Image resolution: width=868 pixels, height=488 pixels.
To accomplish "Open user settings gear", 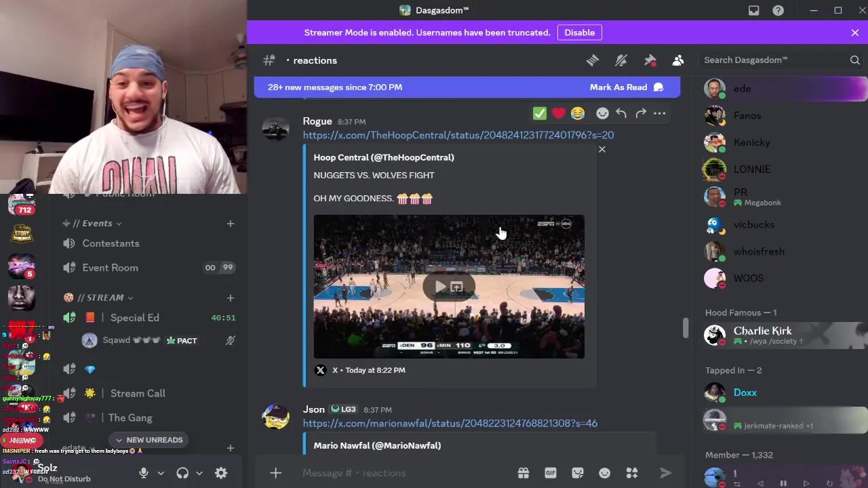I will coord(221,473).
